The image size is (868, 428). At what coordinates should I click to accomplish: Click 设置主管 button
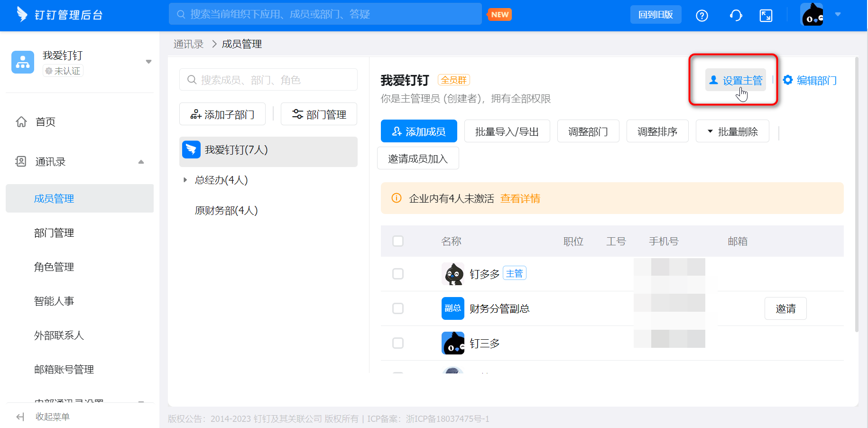736,80
